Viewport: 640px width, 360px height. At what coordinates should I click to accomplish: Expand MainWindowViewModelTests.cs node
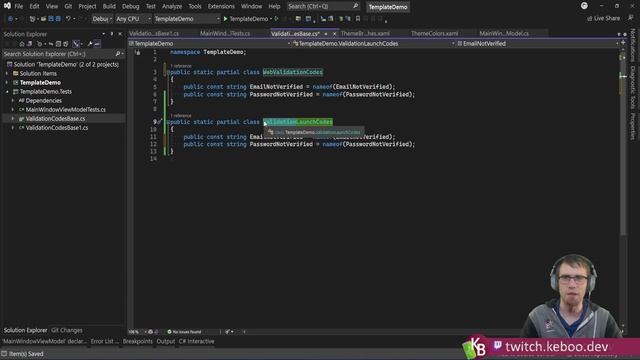tap(13, 109)
